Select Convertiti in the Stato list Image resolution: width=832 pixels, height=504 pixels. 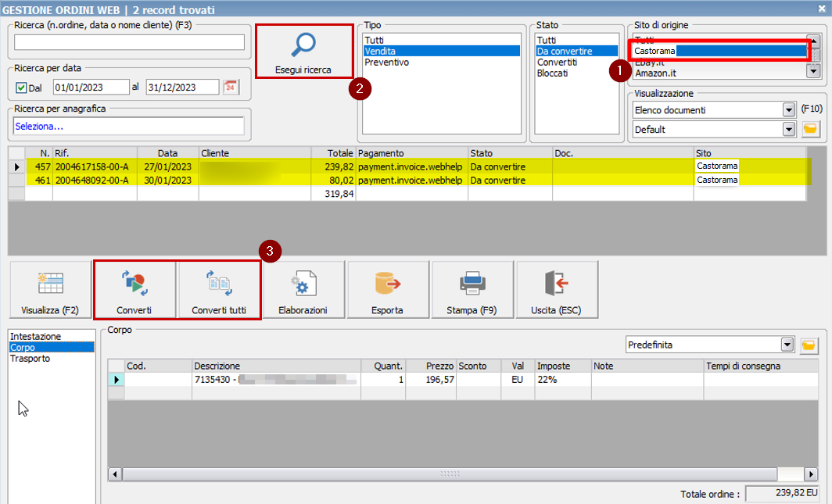(x=557, y=63)
